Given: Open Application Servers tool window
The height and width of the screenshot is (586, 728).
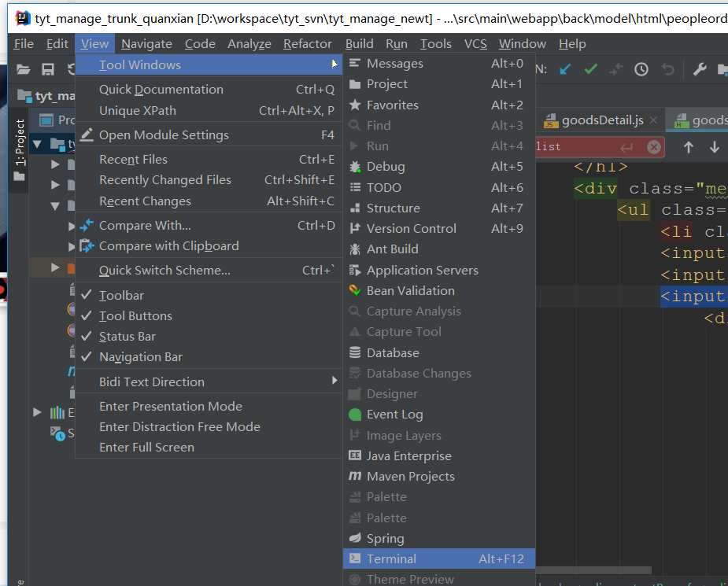Looking at the screenshot, I should 438,270.
